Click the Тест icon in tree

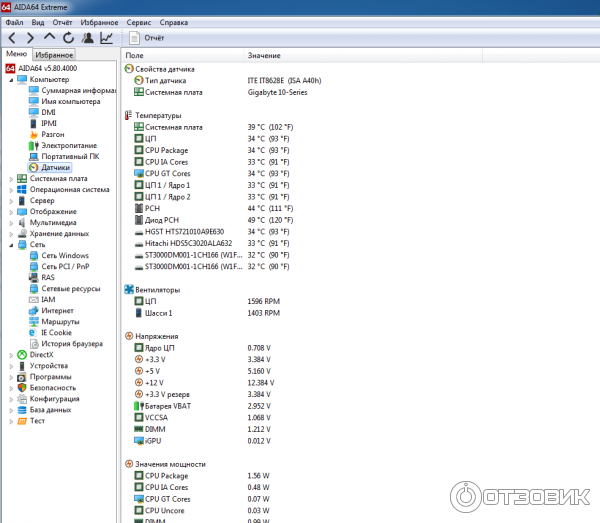[x=22, y=421]
